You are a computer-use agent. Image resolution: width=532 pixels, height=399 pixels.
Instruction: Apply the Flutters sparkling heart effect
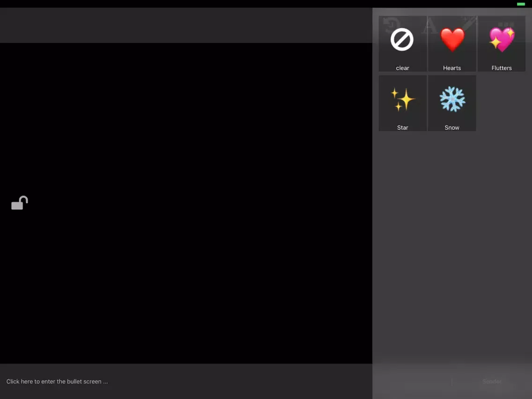[x=502, y=44]
